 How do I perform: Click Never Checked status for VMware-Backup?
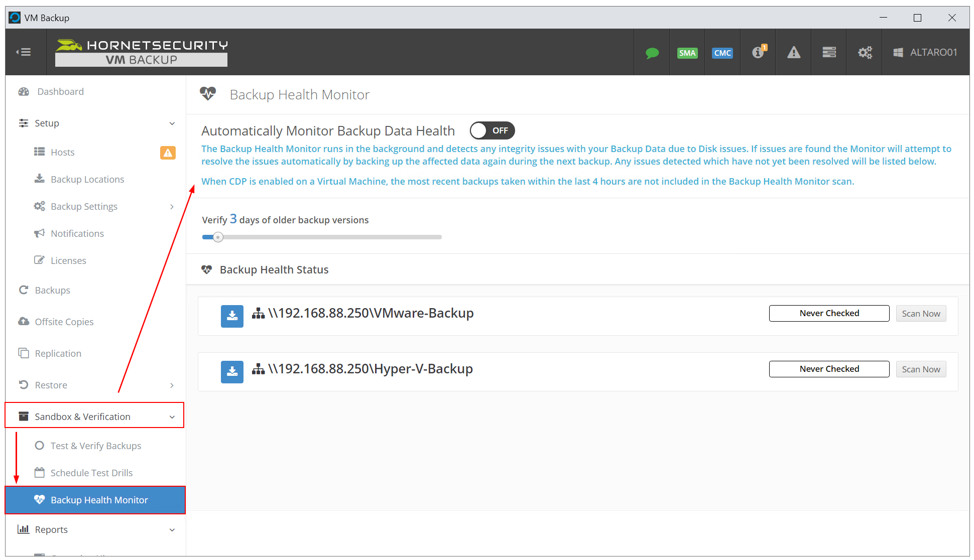[829, 313]
